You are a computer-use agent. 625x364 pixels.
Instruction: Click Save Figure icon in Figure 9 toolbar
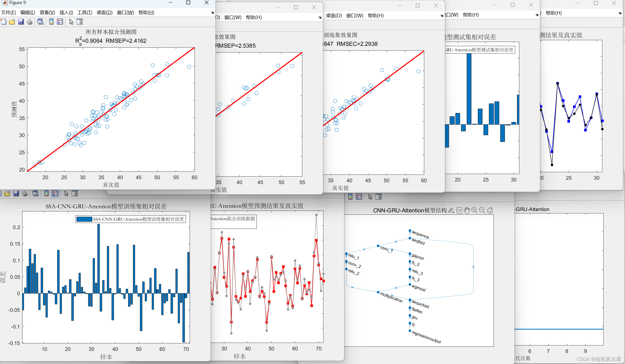[x=21, y=22]
